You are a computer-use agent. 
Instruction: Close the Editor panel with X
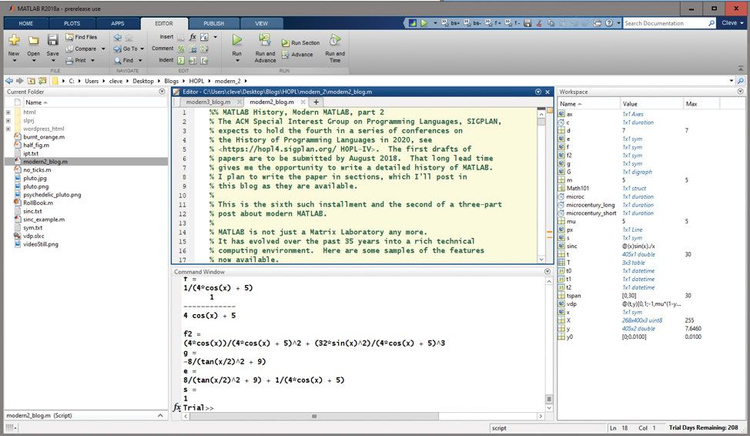[x=548, y=91]
